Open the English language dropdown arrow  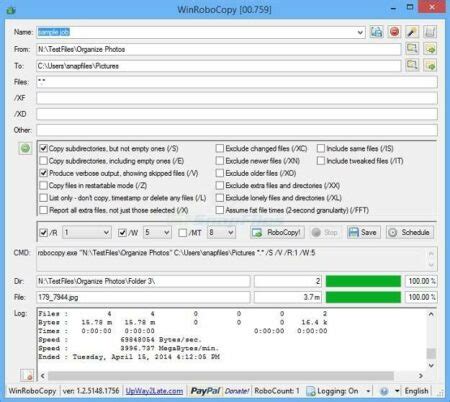(397, 391)
